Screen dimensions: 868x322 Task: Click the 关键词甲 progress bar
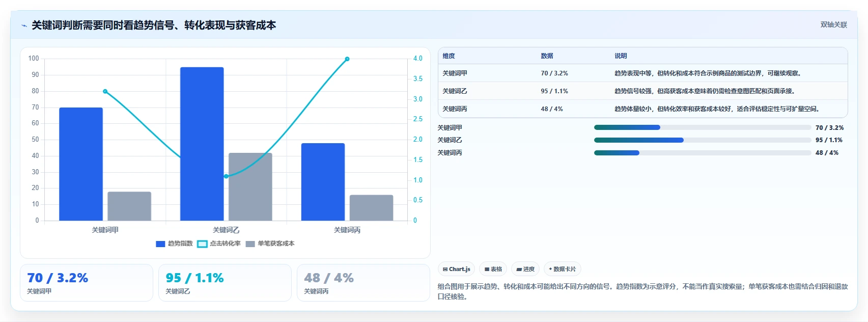(x=703, y=127)
